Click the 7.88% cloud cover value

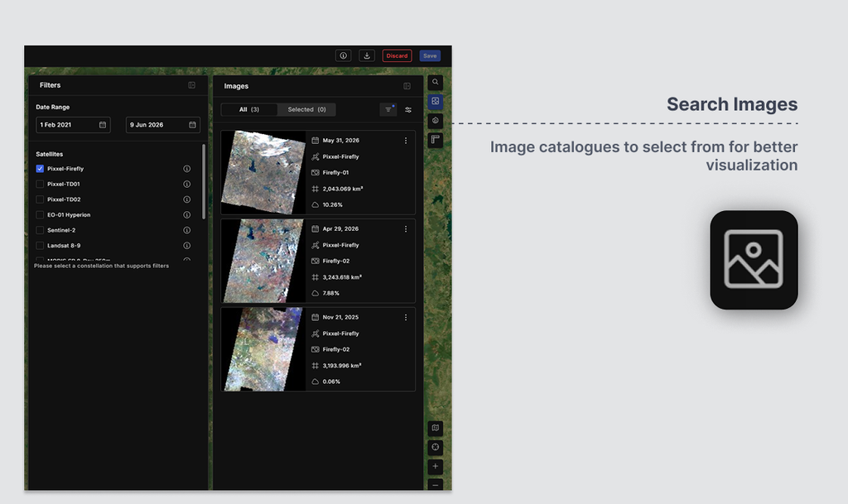pos(331,293)
